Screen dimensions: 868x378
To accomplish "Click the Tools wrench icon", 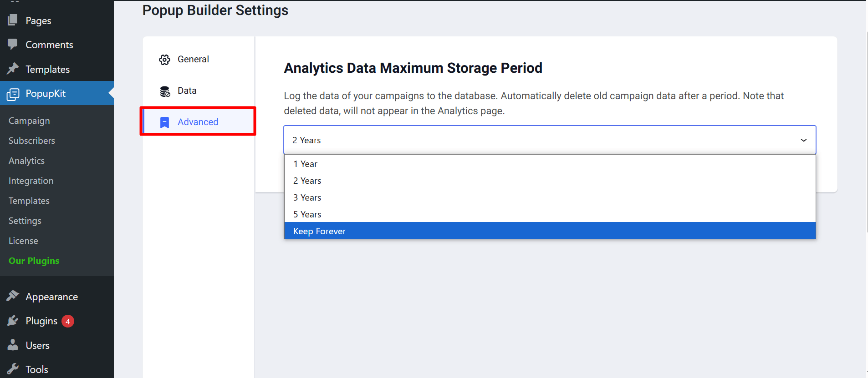I will [13, 369].
